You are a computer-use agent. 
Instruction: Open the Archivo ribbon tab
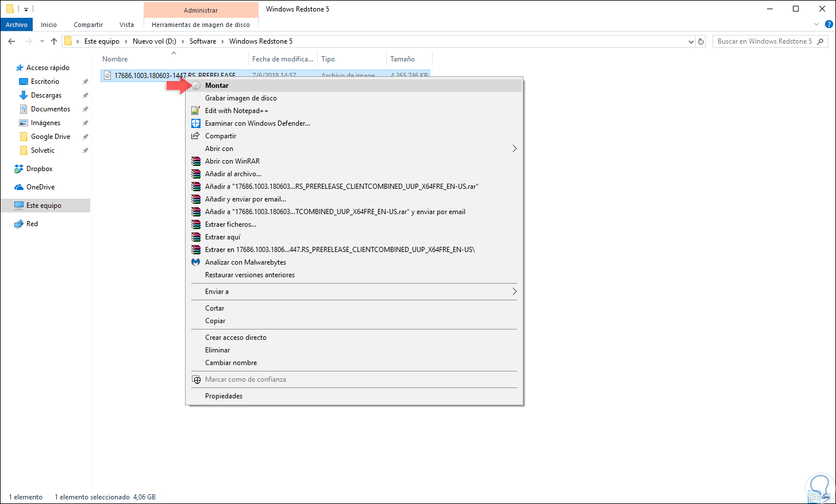pos(17,25)
